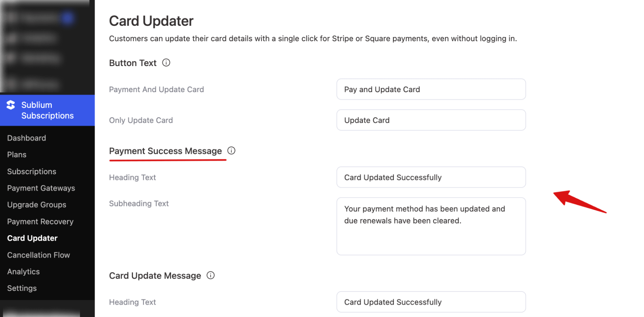Select Payment Recovery in the sidebar

pos(40,221)
